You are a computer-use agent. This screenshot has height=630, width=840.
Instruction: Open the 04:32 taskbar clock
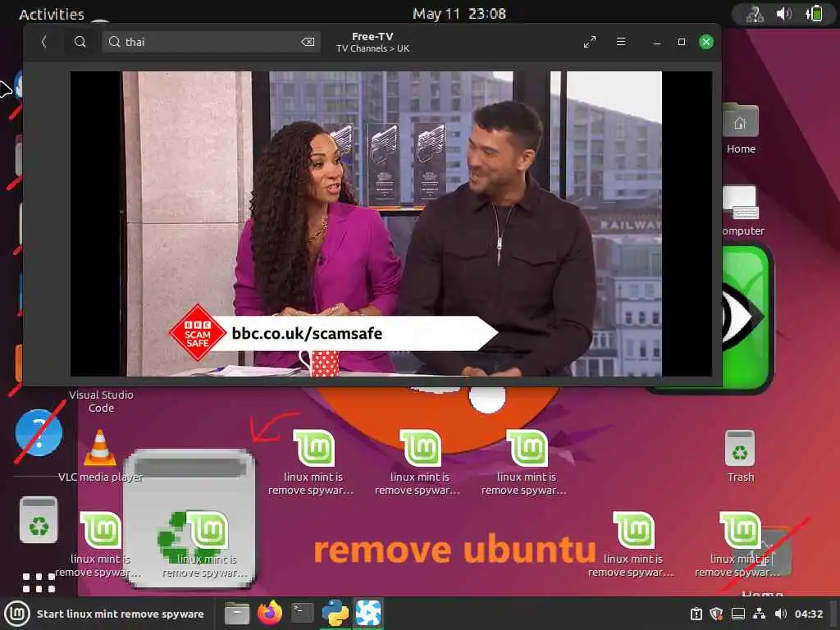click(x=808, y=614)
